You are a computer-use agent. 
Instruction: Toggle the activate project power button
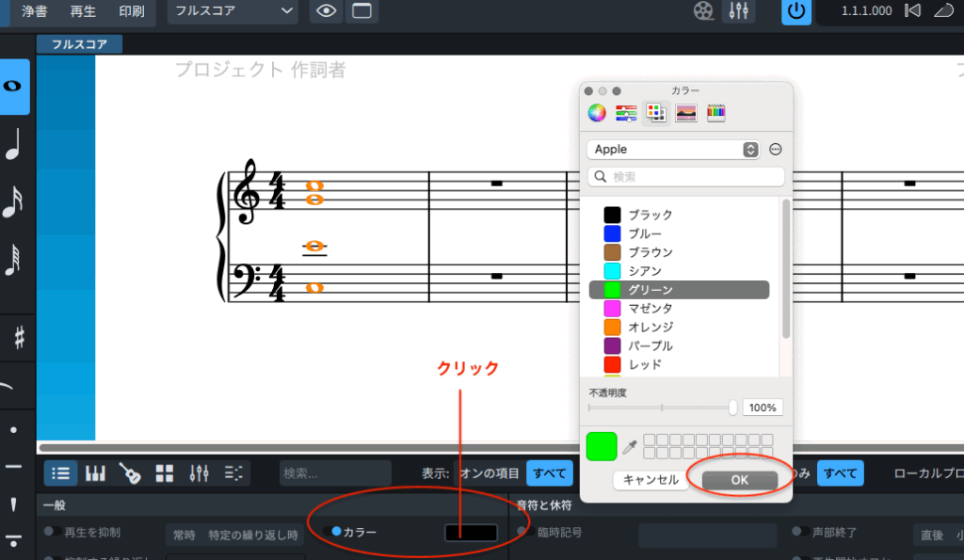[x=796, y=11]
